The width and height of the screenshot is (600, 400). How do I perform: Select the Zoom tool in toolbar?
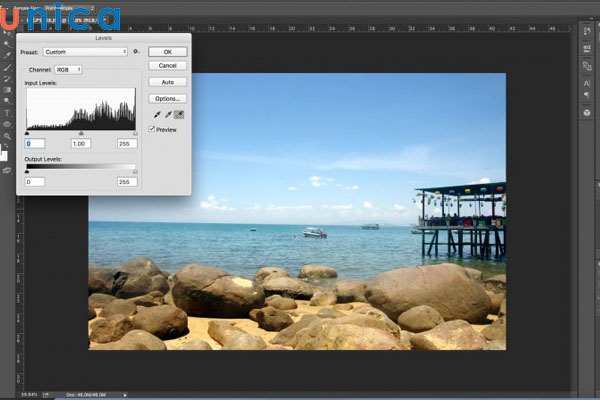coord(7,136)
